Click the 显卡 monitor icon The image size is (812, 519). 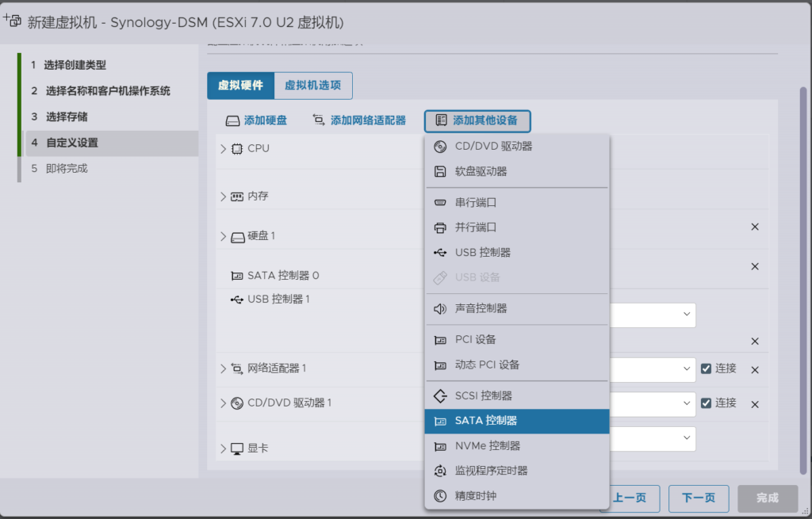236,448
